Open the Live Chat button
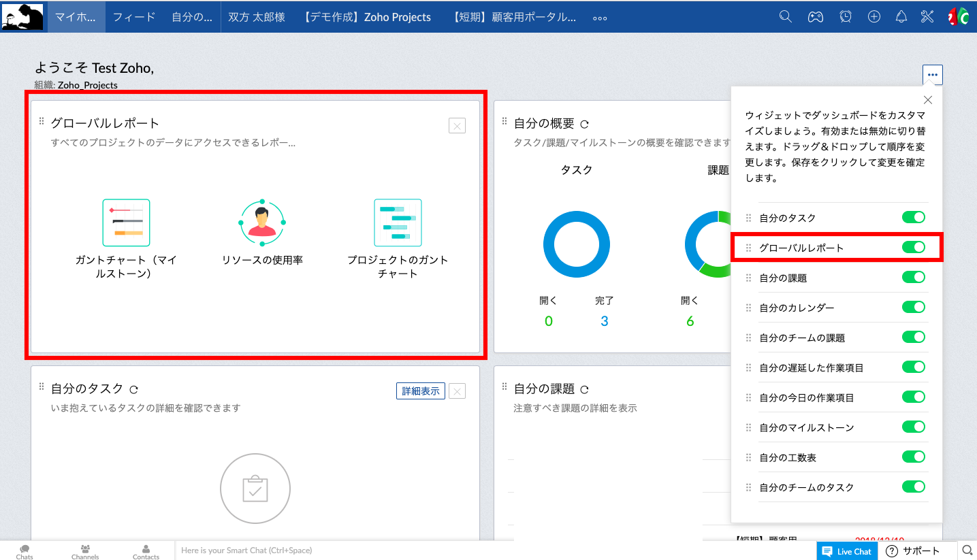 click(847, 551)
